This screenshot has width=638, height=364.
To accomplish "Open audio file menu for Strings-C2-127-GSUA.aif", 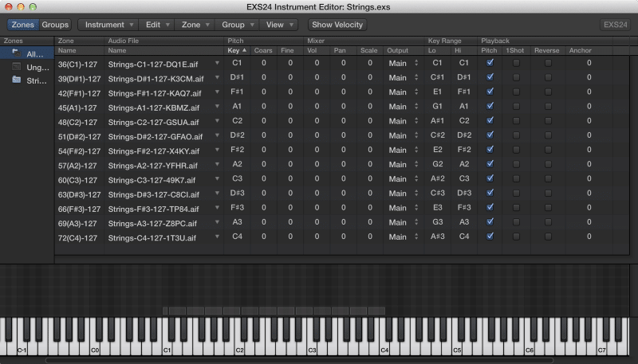I will [x=217, y=120].
